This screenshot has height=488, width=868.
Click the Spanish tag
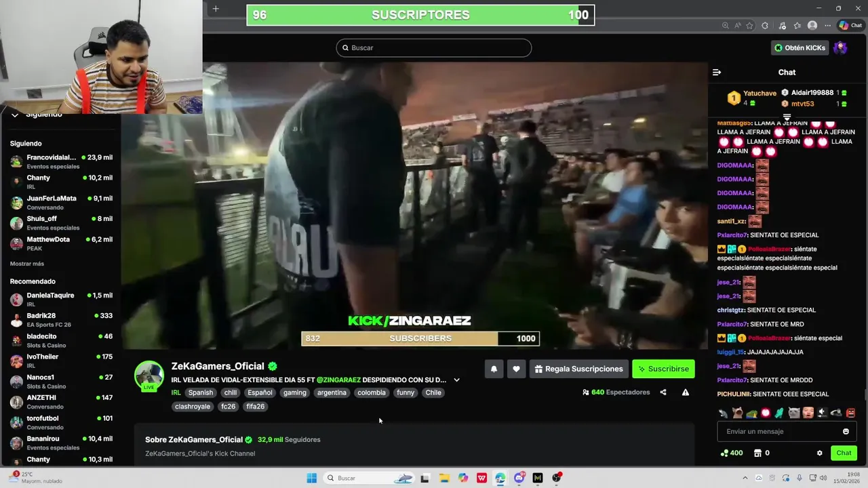tap(201, 392)
